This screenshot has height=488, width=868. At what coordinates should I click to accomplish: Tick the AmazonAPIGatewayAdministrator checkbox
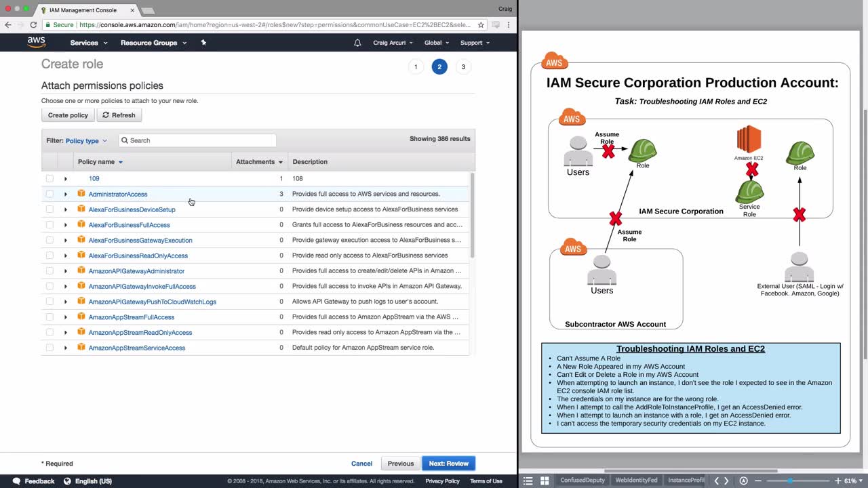(x=50, y=271)
